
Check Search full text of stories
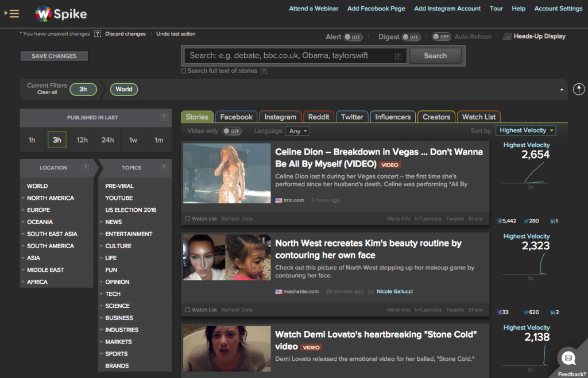pyautogui.click(x=184, y=71)
